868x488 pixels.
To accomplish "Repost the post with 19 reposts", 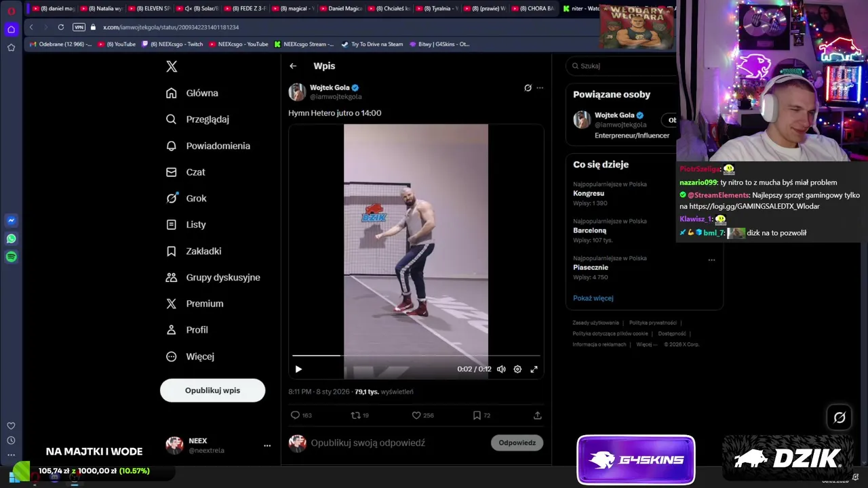I will (x=359, y=415).
